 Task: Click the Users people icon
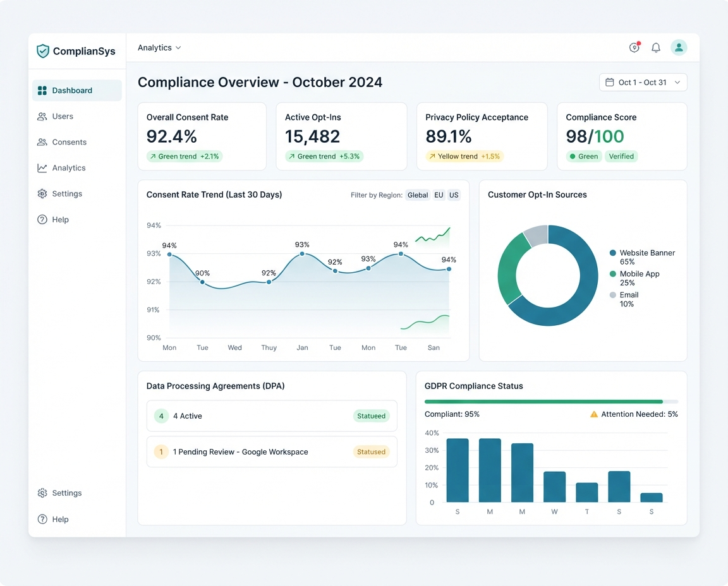point(42,116)
